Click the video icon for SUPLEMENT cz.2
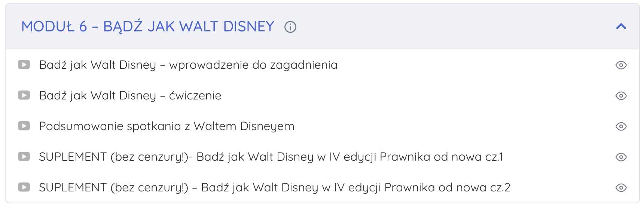Image resolution: width=644 pixels, height=206 pixels. pos(24,187)
